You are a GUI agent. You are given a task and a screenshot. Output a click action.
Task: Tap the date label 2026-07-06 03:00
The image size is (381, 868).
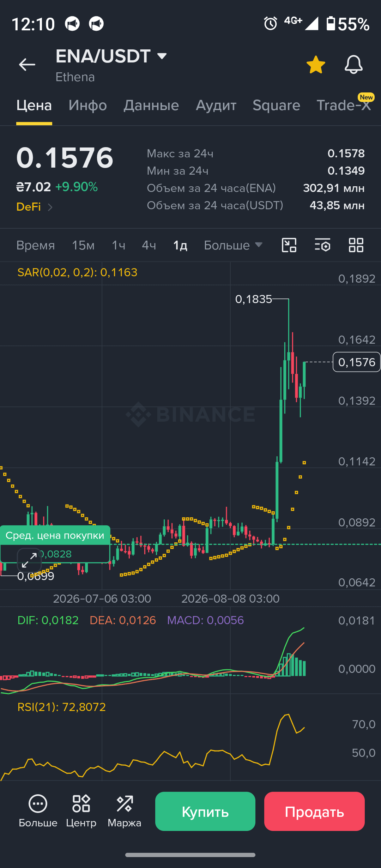pyautogui.click(x=102, y=598)
